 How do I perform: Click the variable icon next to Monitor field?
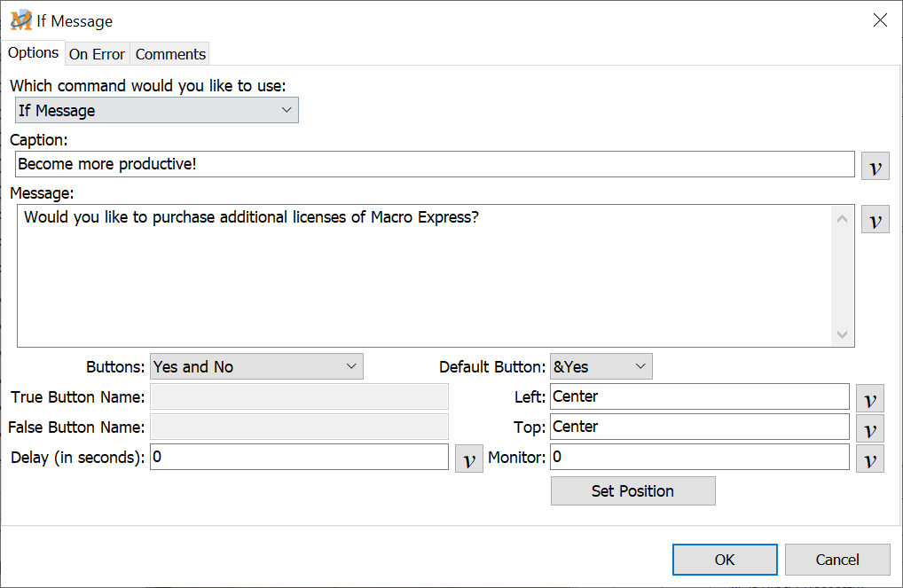(869, 459)
